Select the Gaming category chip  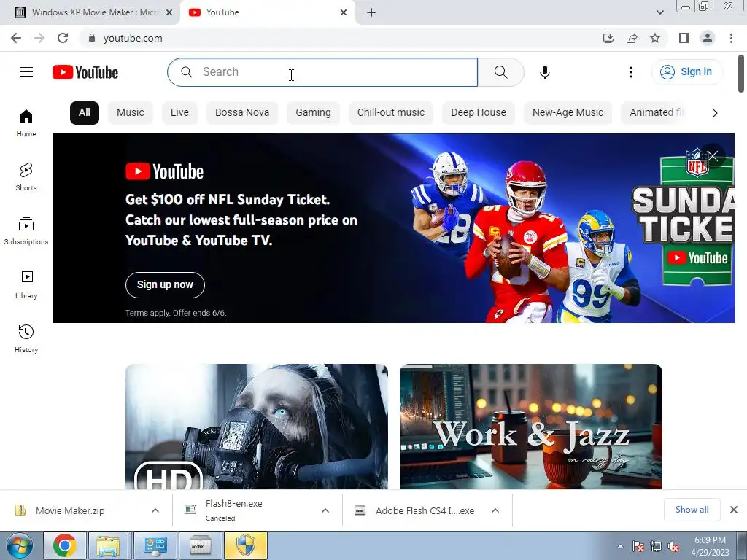313,113
